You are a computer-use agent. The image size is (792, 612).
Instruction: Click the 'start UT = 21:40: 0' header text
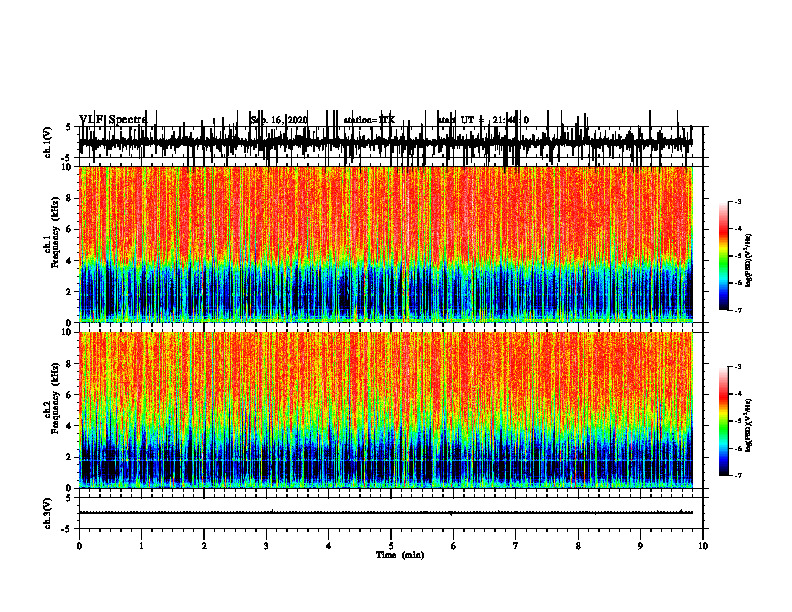[483, 120]
